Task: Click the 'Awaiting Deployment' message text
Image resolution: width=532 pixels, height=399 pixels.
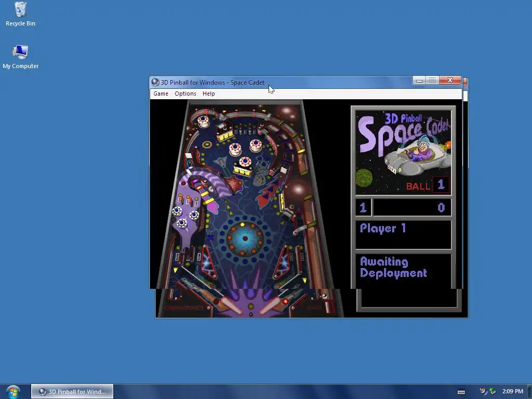Action: tap(393, 268)
